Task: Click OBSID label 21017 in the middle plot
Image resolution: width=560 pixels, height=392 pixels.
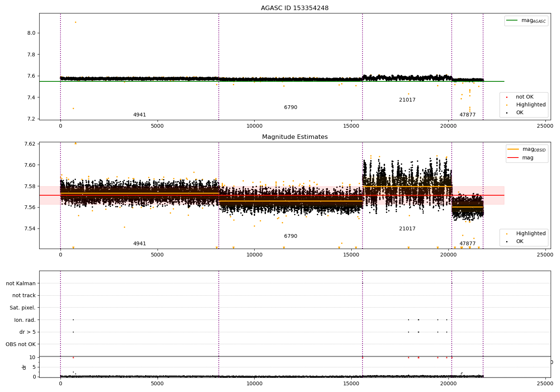Action: pyautogui.click(x=407, y=229)
